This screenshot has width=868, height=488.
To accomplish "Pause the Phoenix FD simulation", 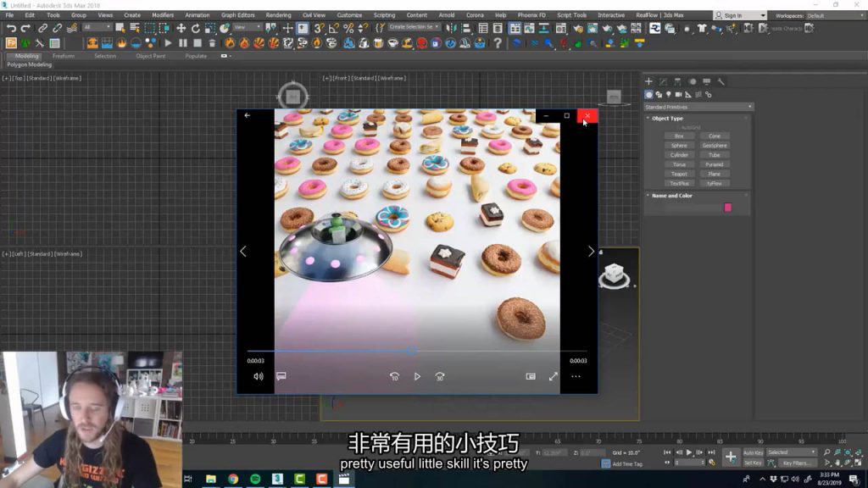I will (183, 43).
